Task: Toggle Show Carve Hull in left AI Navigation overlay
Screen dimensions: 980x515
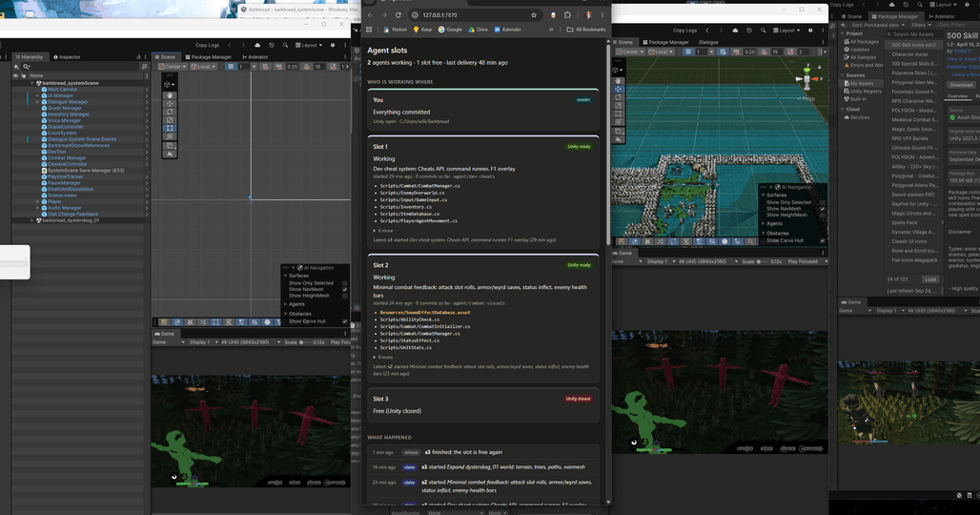Action: (x=344, y=321)
